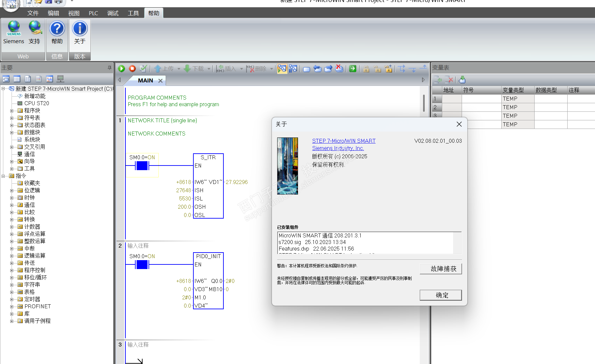Click the pause program status icon
Image resolution: width=595 pixels, height=364 pixels.
point(293,69)
